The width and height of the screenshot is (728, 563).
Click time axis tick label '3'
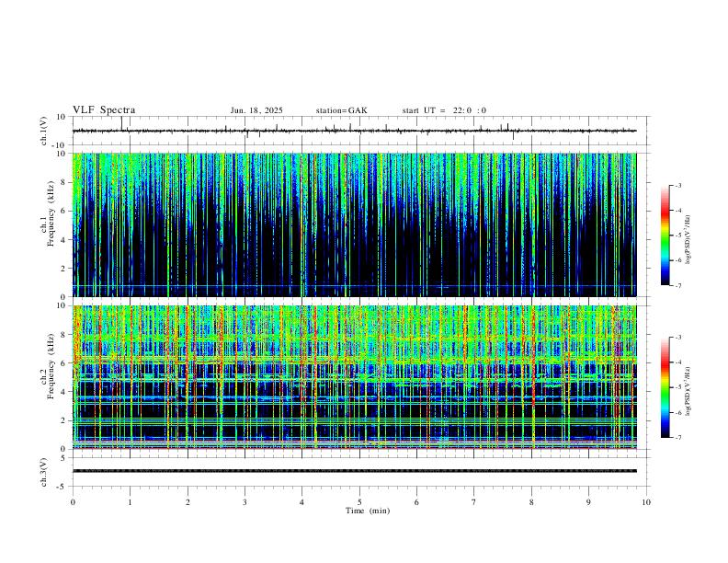[245, 502]
